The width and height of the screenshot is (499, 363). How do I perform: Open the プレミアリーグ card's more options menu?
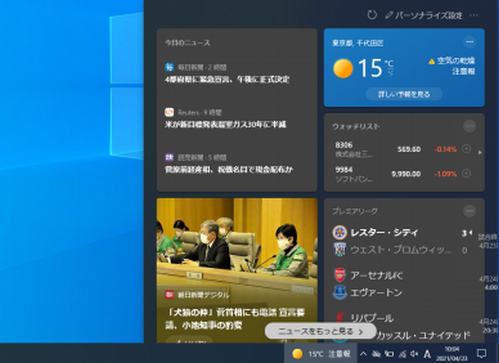point(470,211)
